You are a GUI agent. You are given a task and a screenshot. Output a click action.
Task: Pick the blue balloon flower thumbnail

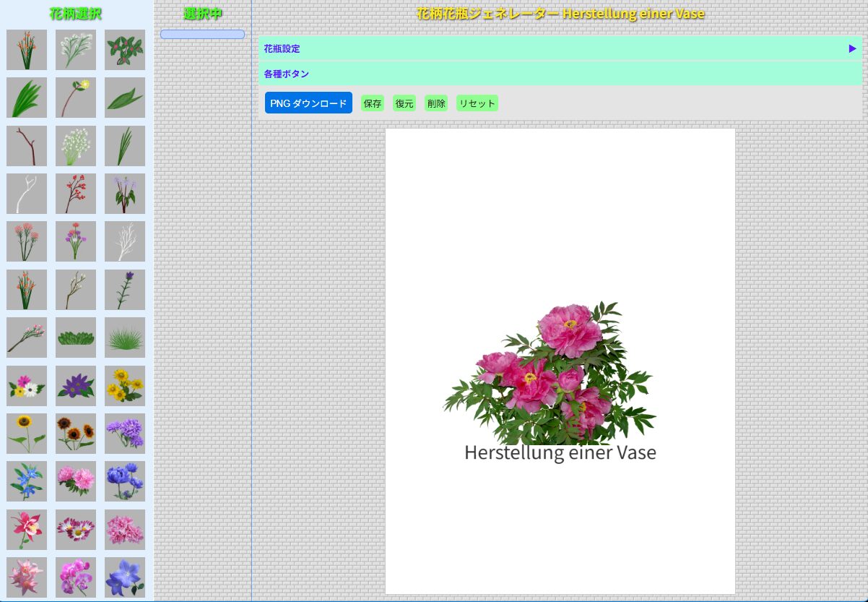125,577
